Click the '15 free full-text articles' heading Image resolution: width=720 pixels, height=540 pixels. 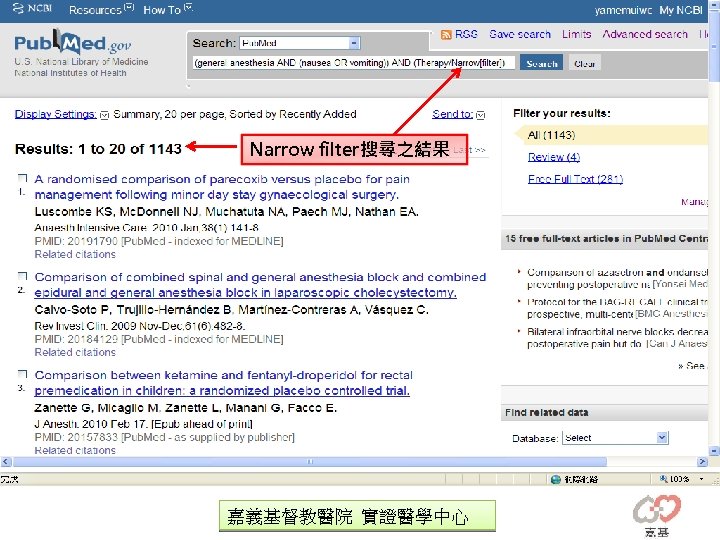click(606, 238)
